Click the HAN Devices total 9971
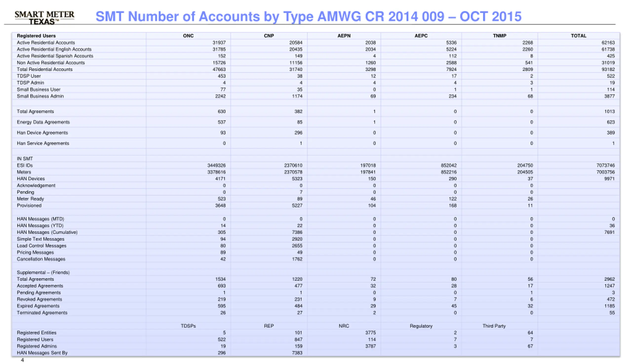This screenshot has height=364, width=632. click(x=609, y=179)
